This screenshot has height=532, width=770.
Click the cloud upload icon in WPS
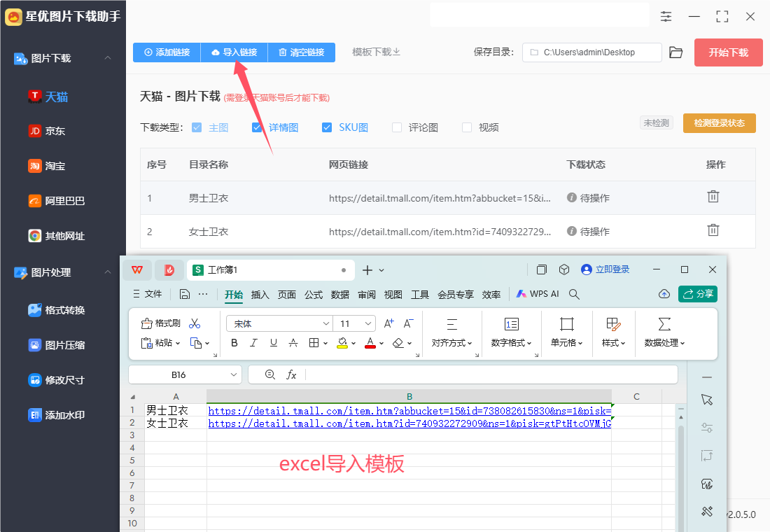coord(664,294)
